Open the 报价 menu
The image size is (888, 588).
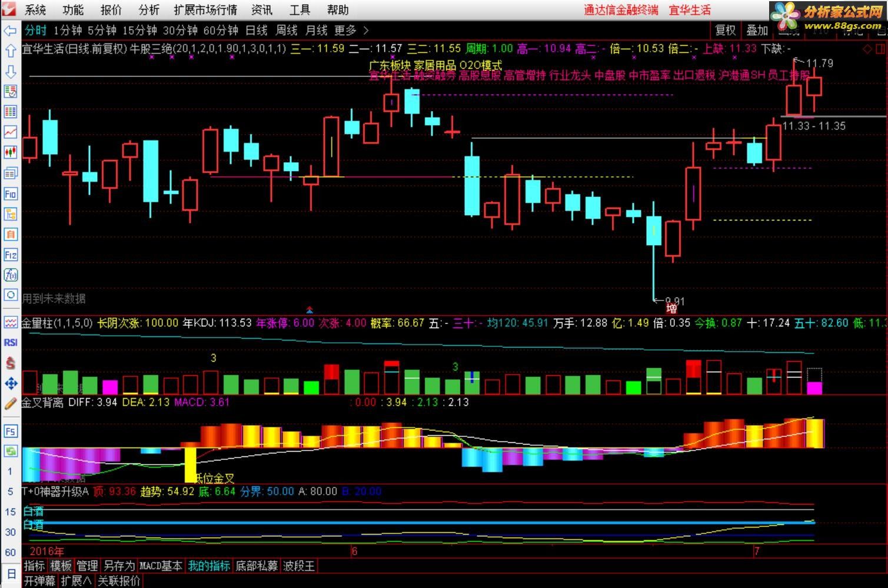(x=111, y=10)
